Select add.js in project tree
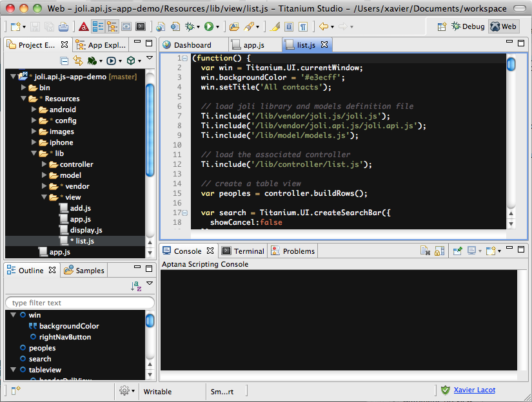532x402 pixels. (x=81, y=208)
